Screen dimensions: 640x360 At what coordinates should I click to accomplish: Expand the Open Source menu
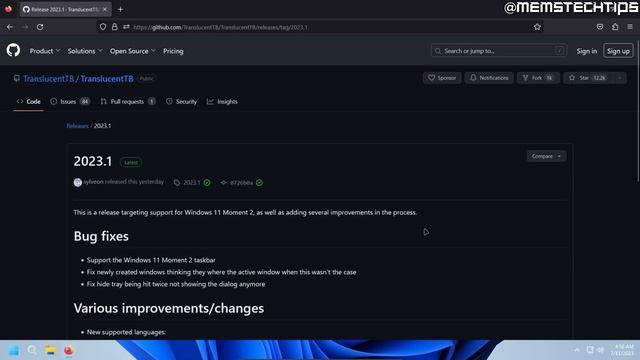133,51
